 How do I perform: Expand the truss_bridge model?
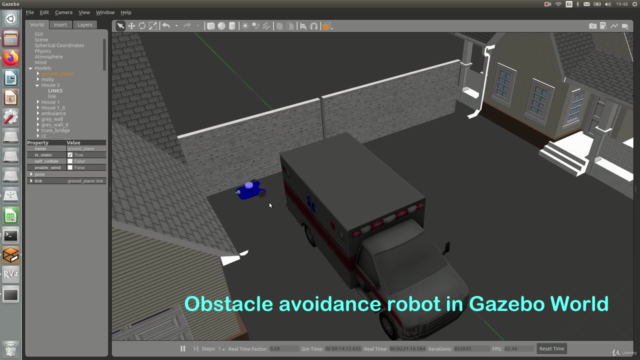[x=38, y=131]
